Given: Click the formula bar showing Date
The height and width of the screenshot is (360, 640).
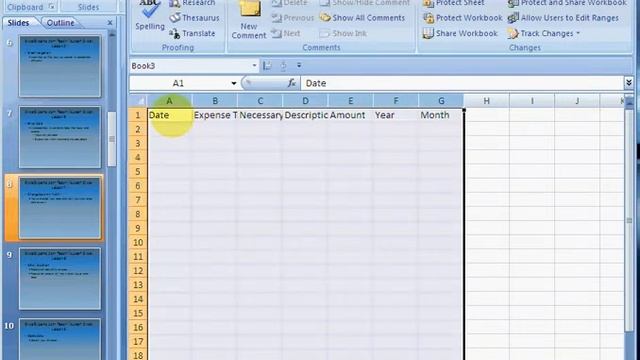Looking at the screenshot, I should coord(462,83).
